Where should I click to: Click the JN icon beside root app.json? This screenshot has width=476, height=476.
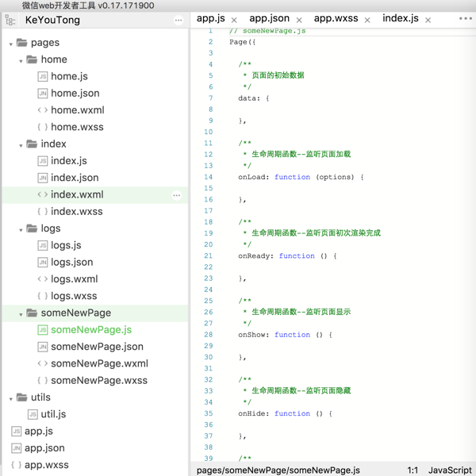click(16, 448)
